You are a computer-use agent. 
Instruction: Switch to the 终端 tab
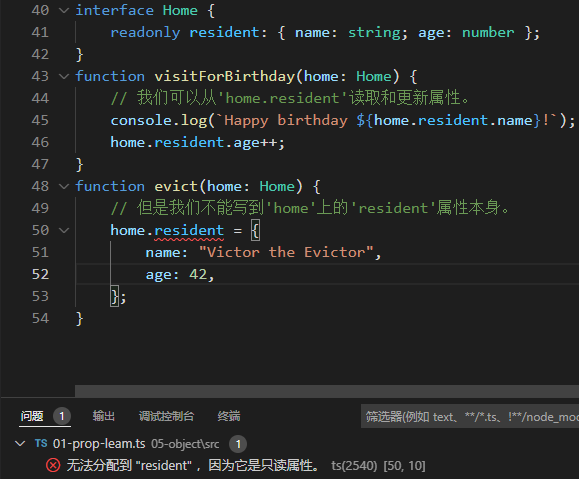click(x=229, y=416)
